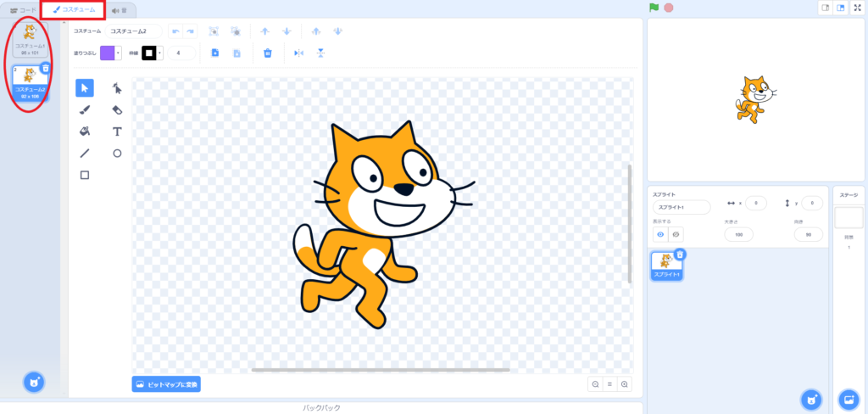
Task: Open the sounds tab with the speaker icon
Action: (x=119, y=10)
